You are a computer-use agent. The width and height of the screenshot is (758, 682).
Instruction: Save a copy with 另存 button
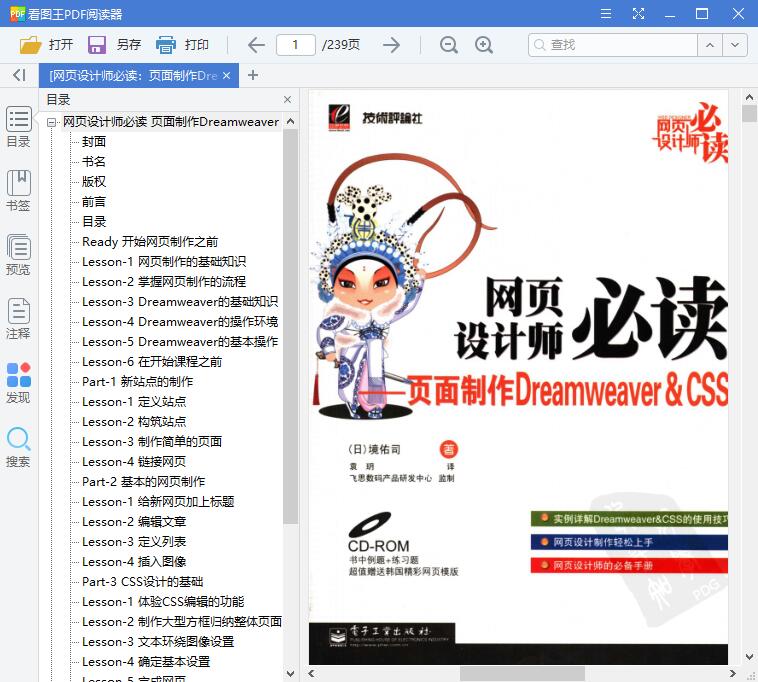(x=115, y=45)
